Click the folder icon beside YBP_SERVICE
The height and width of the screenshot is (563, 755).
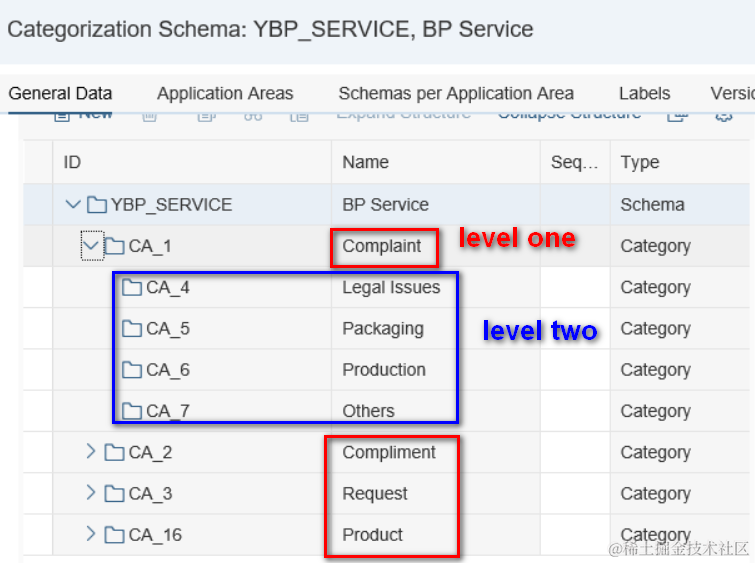(x=97, y=205)
